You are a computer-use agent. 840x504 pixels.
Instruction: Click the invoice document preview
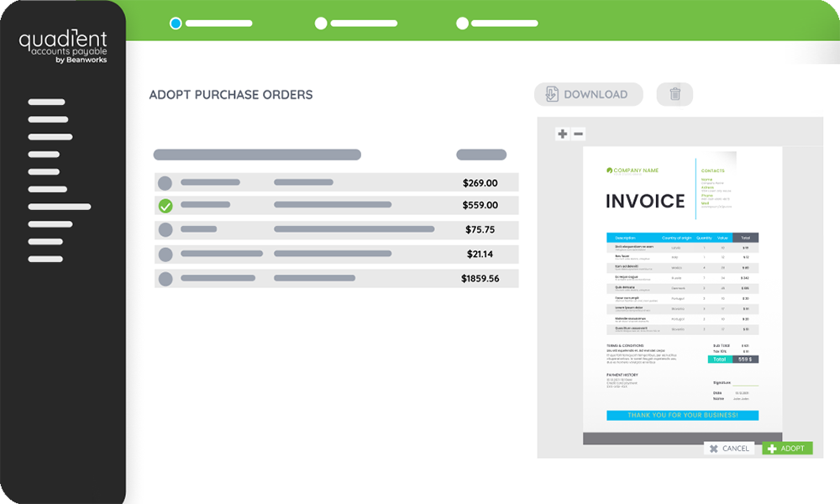click(682, 294)
